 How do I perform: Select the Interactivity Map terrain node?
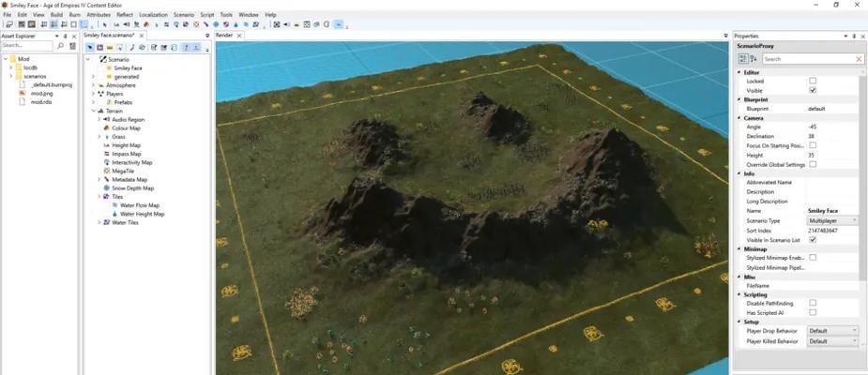point(131,162)
